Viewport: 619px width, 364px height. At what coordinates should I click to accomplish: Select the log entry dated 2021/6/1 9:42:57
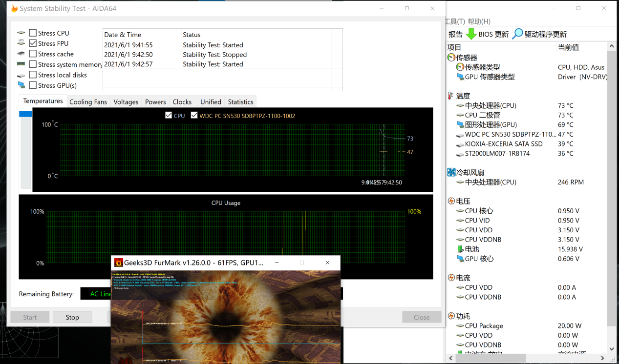click(222, 64)
